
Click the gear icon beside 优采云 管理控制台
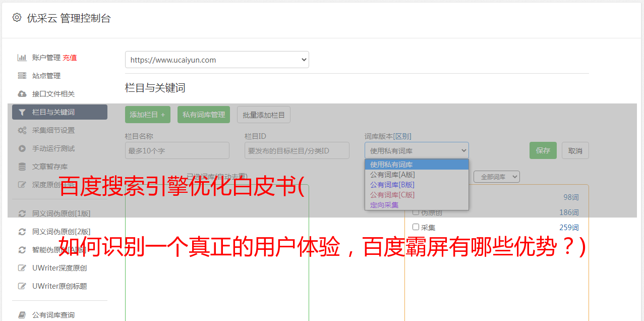(x=17, y=18)
